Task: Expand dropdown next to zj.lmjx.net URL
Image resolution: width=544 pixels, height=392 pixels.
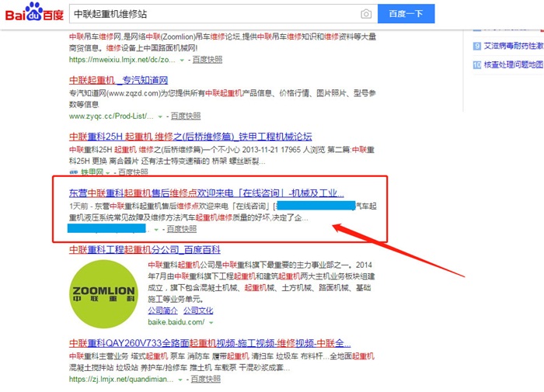Action: click(180, 380)
